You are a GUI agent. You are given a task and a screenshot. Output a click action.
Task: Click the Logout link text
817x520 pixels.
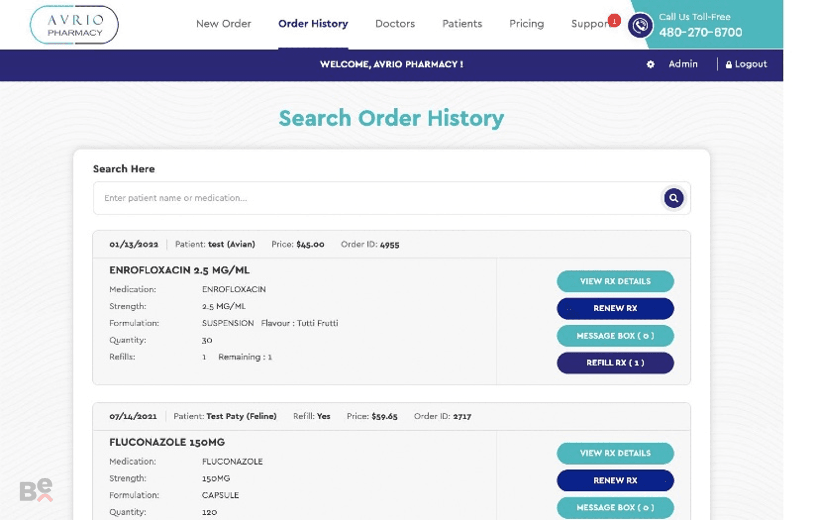tap(751, 64)
